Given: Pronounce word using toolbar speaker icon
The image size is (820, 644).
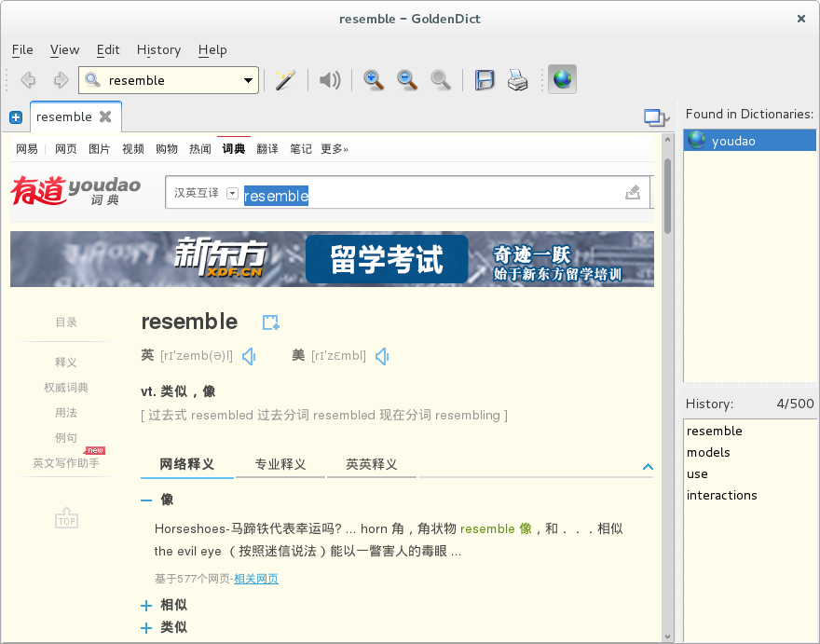Looking at the screenshot, I should point(330,80).
